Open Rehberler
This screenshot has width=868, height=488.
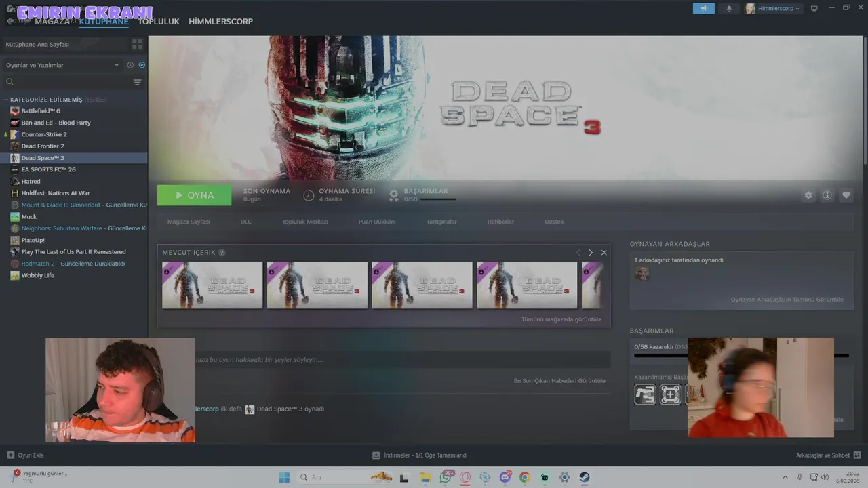coord(500,222)
